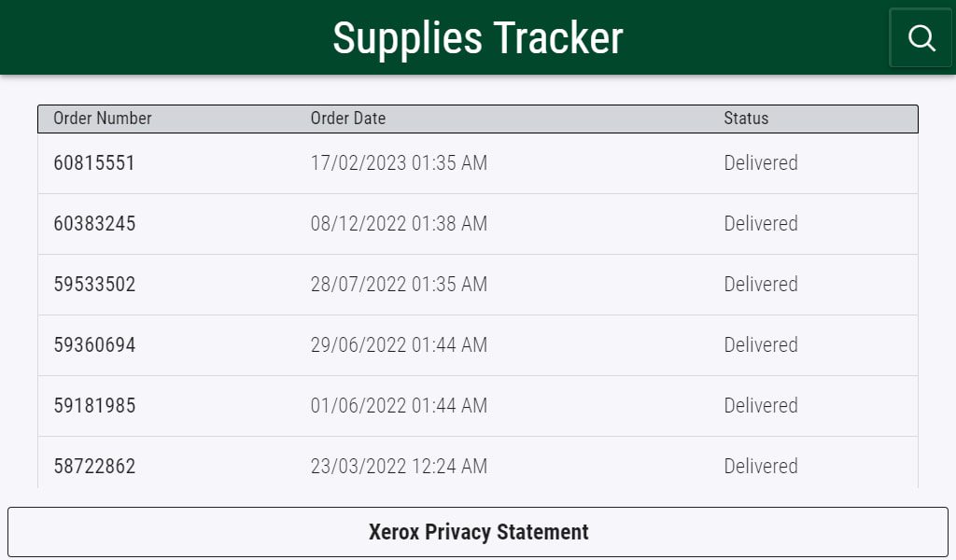
Task: Open the search tool in the header
Action: coord(921,38)
